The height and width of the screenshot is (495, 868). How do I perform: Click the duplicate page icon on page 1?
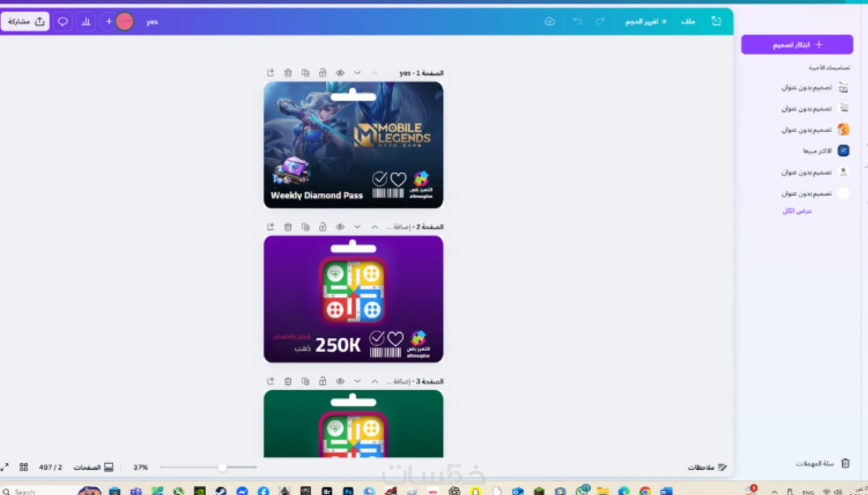pyautogui.click(x=305, y=73)
